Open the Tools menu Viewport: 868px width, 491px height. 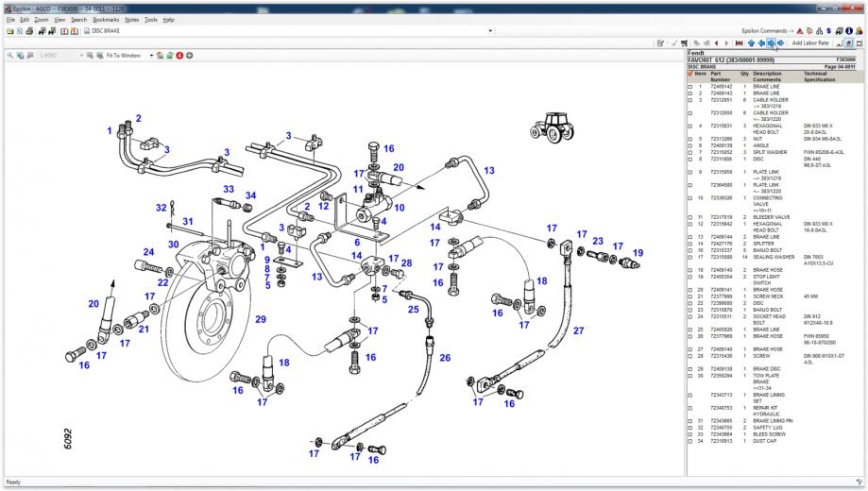(x=150, y=19)
